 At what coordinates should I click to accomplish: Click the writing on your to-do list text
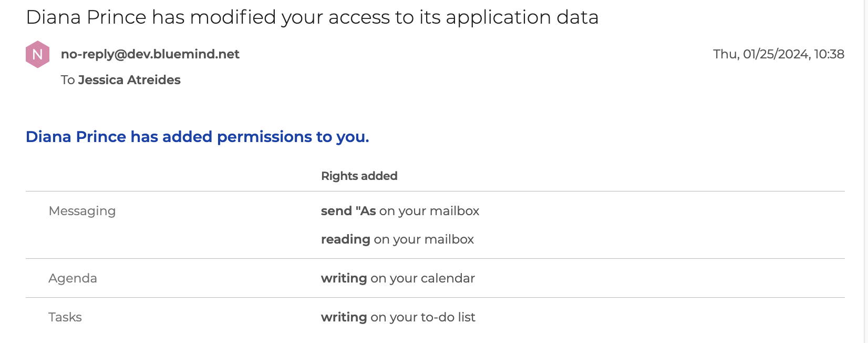pos(398,317)
